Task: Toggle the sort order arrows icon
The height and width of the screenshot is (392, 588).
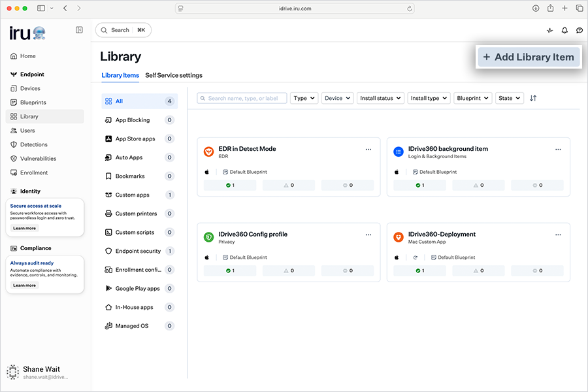Action: click(x=533, y=98)
